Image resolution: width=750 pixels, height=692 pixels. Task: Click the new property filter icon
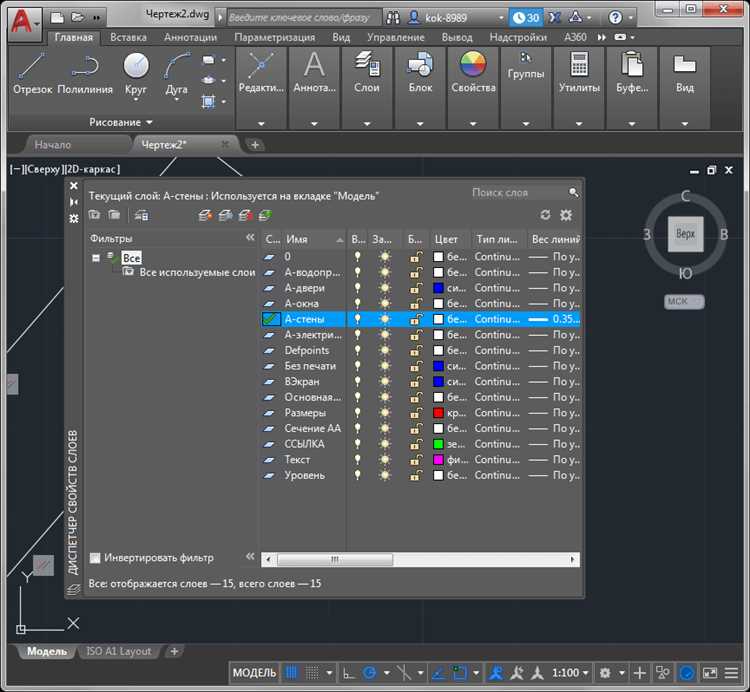click(x=95, y=215)
